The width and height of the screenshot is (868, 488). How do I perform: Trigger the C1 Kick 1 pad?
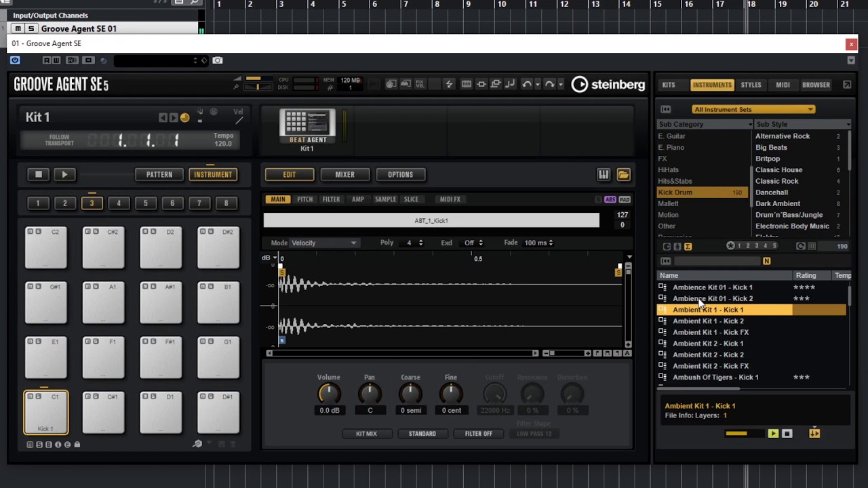[46, 412]
